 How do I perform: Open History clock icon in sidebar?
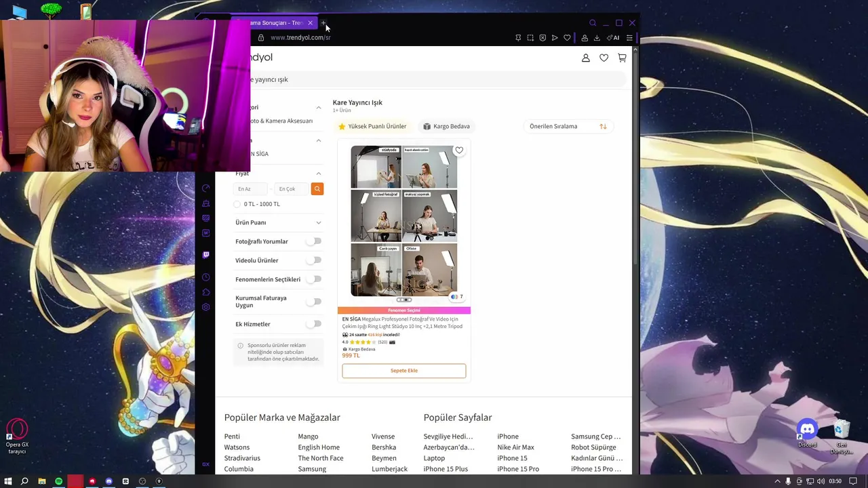206,277
